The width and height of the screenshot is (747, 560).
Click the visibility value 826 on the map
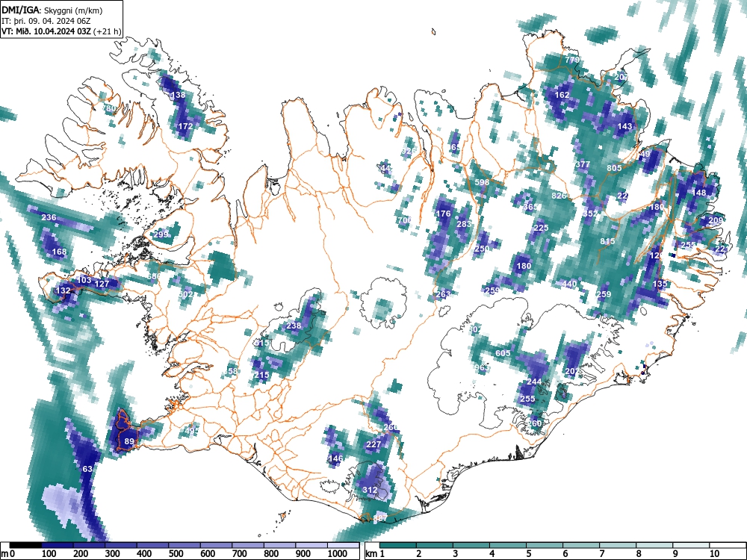(559, 196)
